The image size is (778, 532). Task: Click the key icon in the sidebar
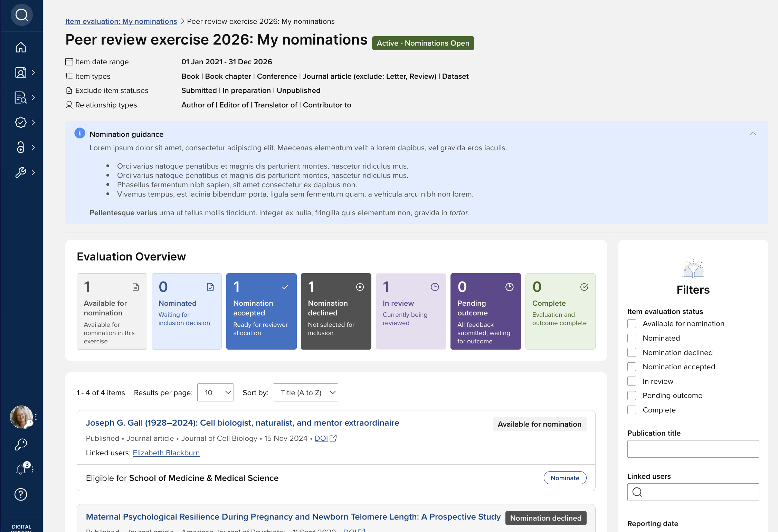21,444
